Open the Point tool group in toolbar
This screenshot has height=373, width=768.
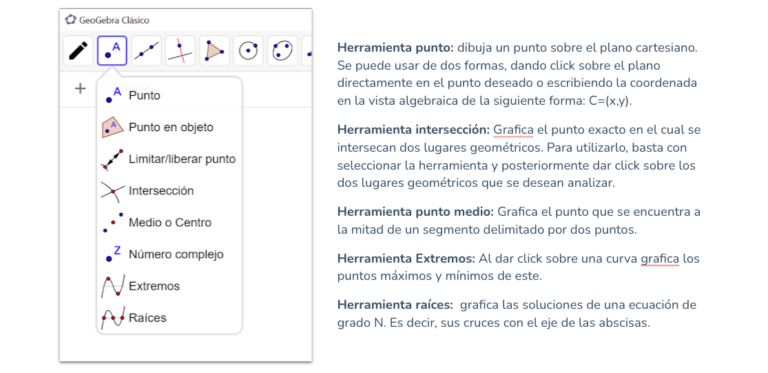coord(112,50)
